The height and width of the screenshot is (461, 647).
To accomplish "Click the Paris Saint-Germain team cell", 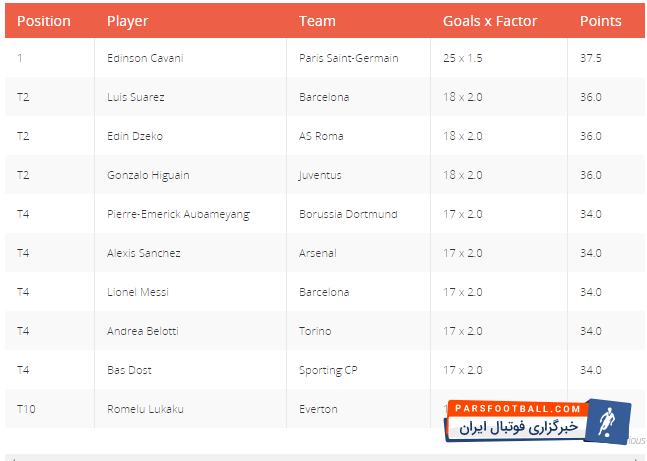I will pyautogui.click(x=349, y=58).
